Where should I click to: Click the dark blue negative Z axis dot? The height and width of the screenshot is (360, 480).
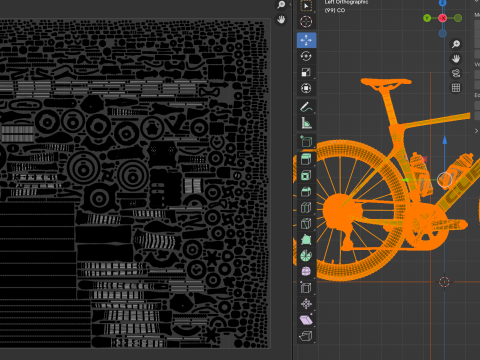(443, 33)
